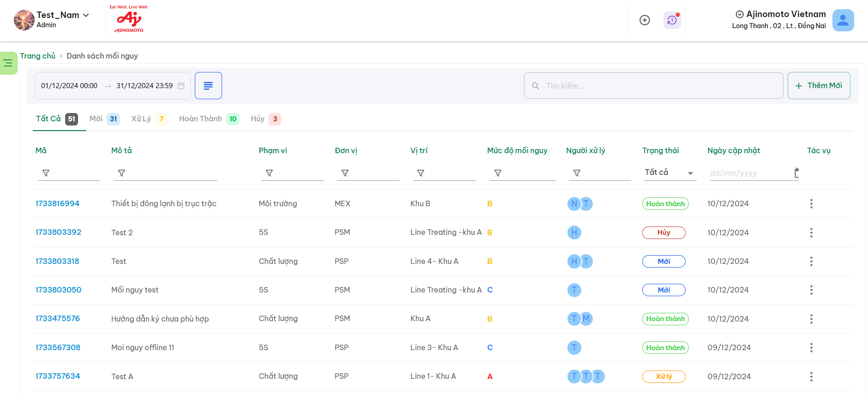Click the T handler avatar in Mối nguy test row

click(574, 290)
